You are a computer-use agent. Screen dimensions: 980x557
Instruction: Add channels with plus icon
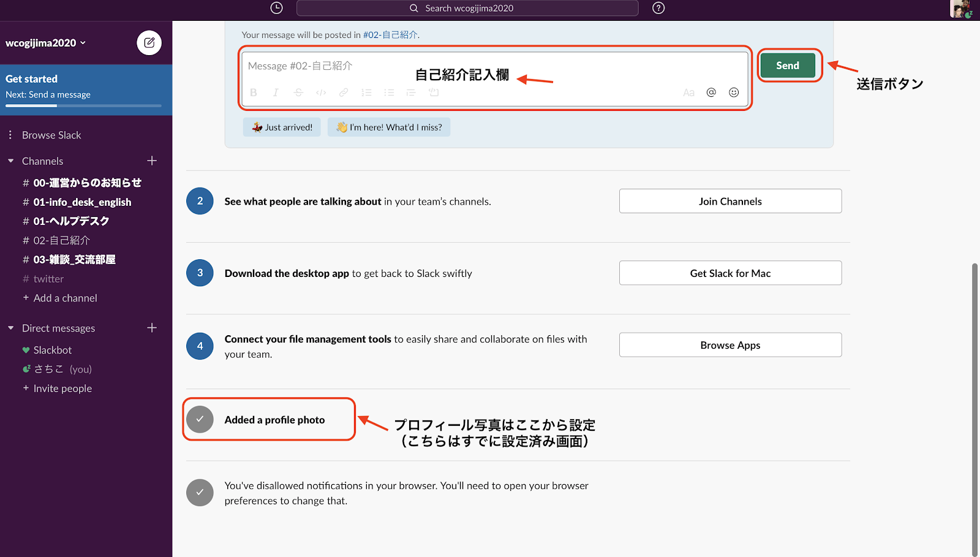pos(152,161)
